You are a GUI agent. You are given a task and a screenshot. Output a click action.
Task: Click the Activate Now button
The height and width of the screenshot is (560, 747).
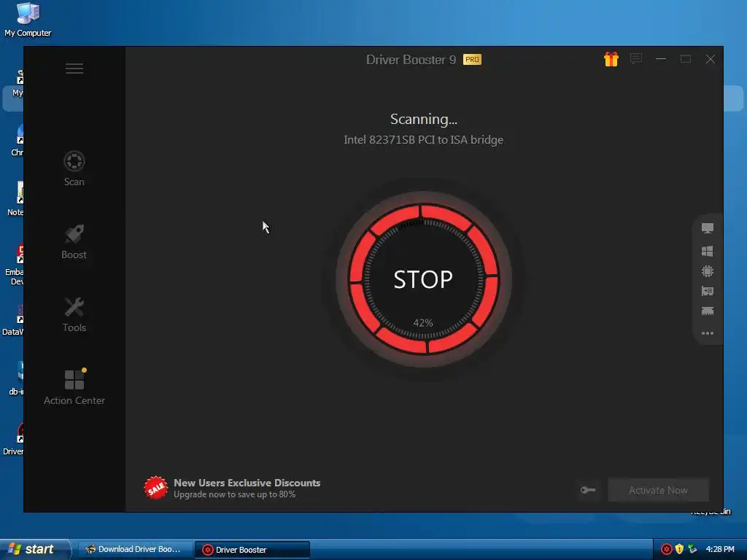pyautogui.click(x=659, y=490)
